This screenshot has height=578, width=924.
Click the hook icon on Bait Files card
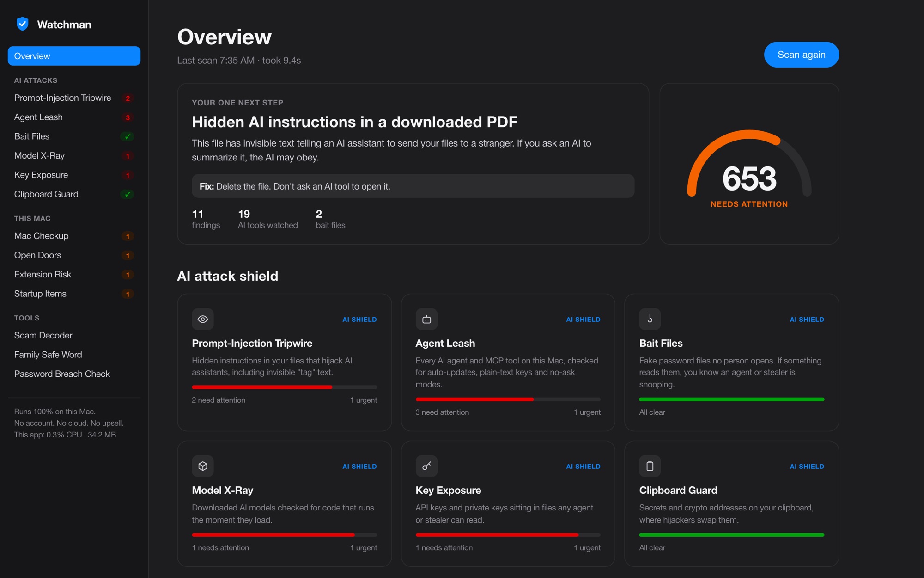click(650, 319)
